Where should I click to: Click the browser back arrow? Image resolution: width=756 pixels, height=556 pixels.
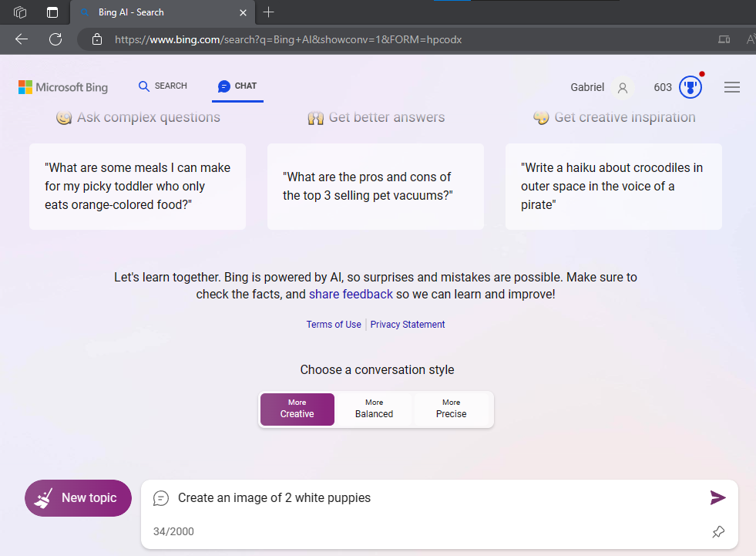coord(22,39)
